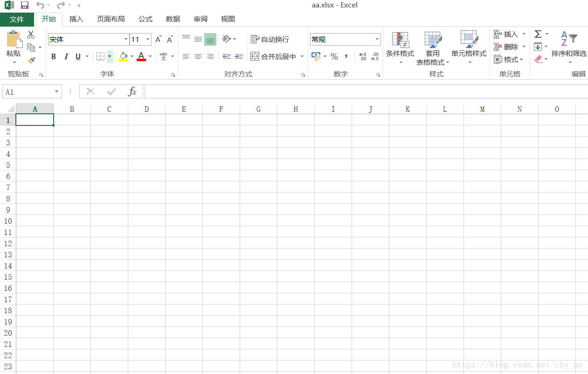This screenshot has height=374, width=588.
Task: Click the Save icon in quick access toolbar
Action: [25, 5]
